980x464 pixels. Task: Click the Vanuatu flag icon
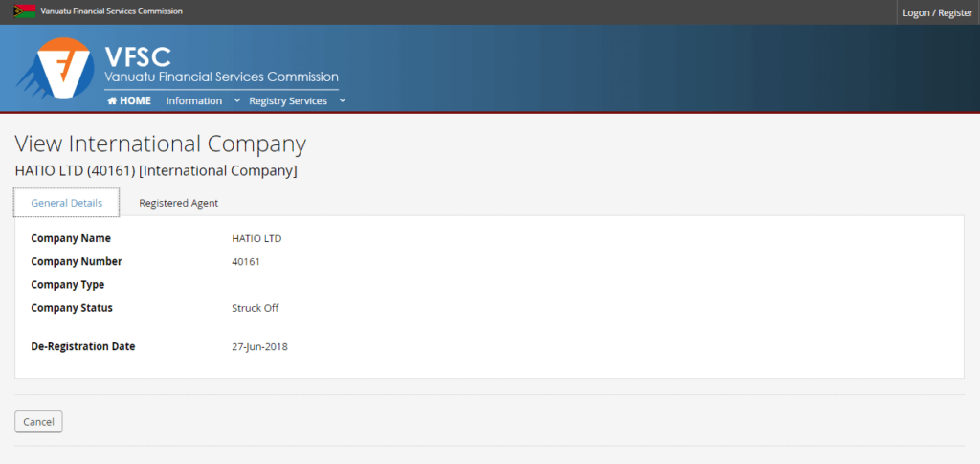(x=24, y=11)
